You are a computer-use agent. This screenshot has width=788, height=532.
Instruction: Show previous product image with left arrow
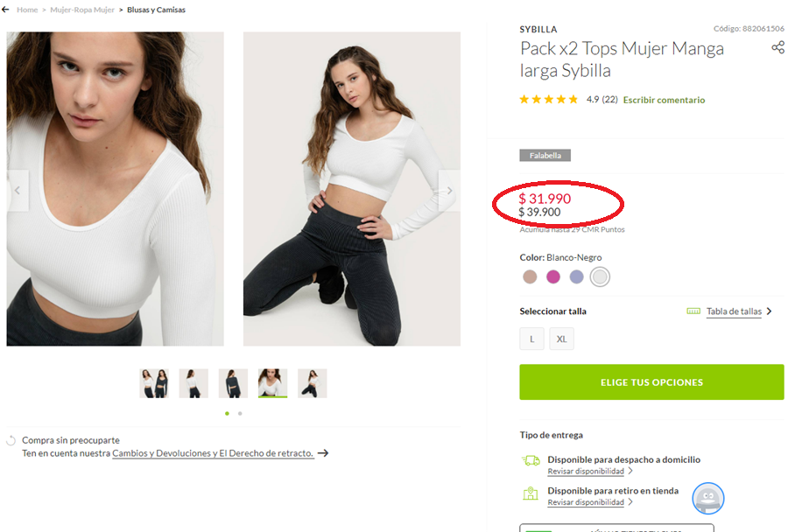[x=17, y=190]
